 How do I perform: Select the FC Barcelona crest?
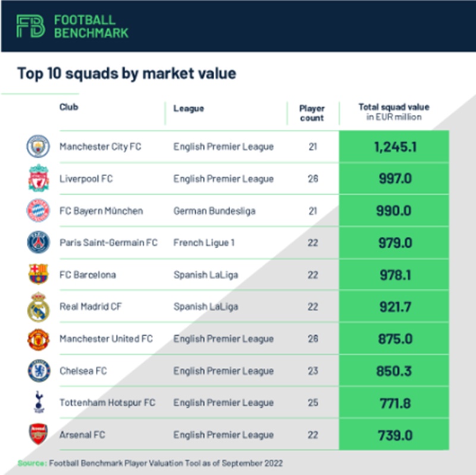click(38, 274)
